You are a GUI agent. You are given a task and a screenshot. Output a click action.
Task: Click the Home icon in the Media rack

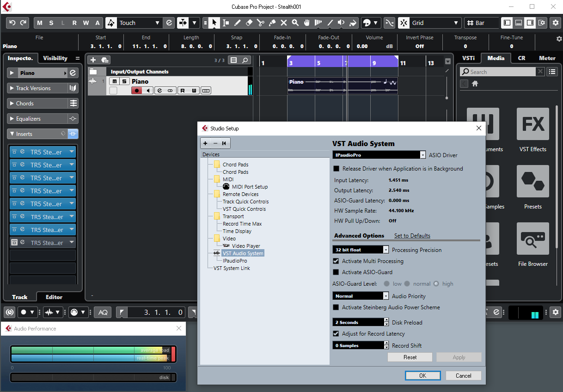(475, 84)
